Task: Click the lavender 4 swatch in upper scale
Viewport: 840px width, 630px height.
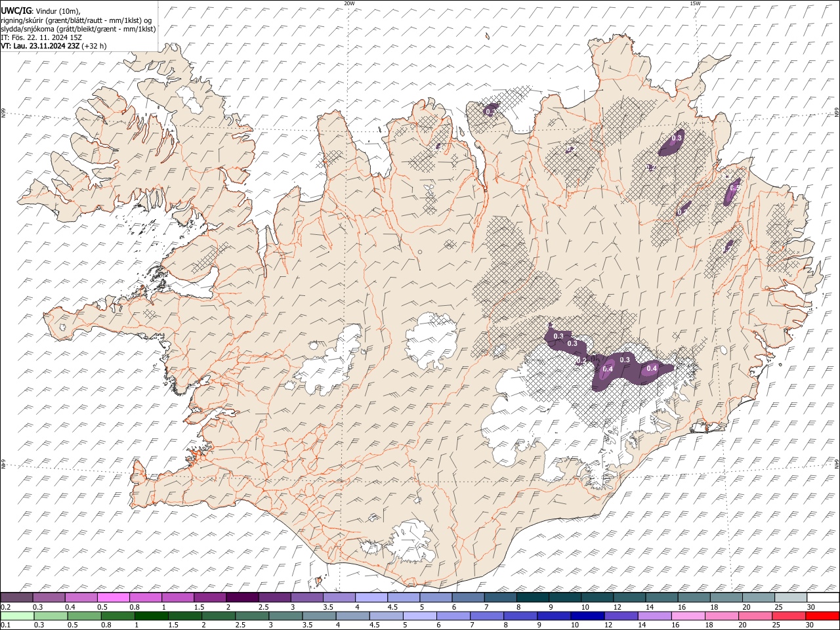Action: pos(371,598)
